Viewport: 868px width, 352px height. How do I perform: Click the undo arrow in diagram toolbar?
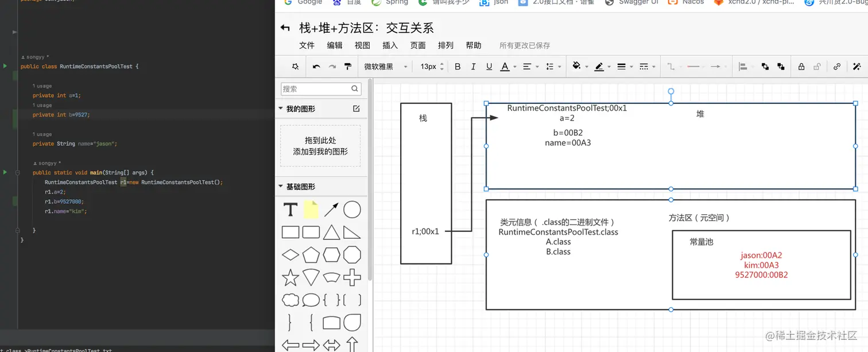316,67
